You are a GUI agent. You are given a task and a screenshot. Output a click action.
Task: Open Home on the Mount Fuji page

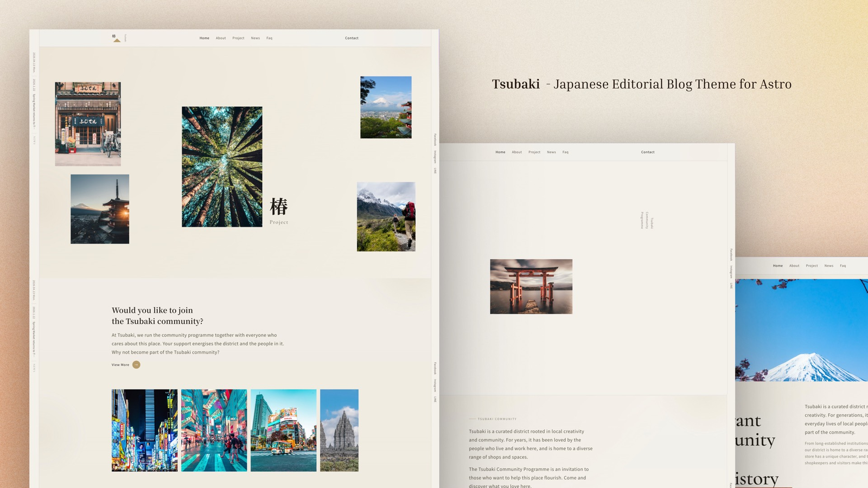pyautogui.click(x=778, y=266)
